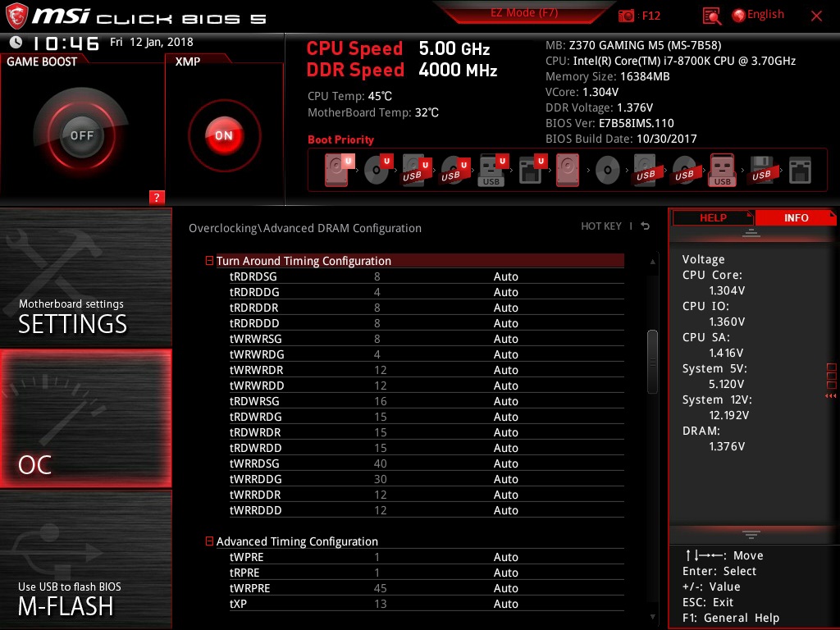Click the red question mark help icon
840x630 pixels.
tap(157, 197)
